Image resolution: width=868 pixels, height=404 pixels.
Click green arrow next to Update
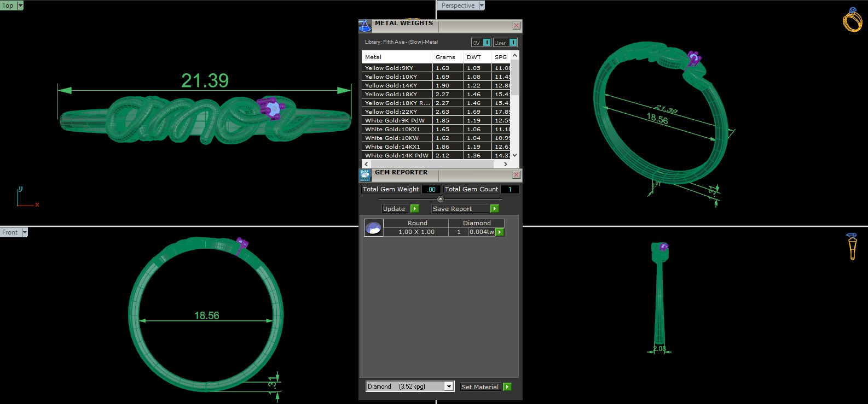414,209
